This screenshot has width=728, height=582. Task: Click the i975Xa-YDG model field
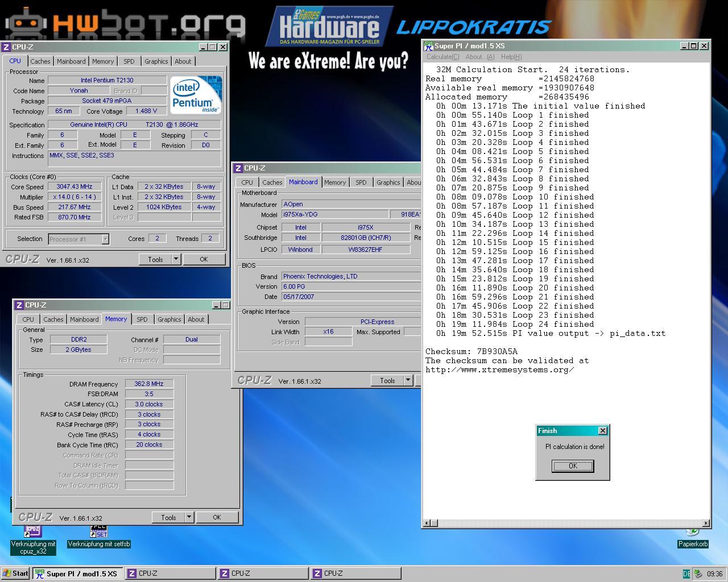[335, 214]
